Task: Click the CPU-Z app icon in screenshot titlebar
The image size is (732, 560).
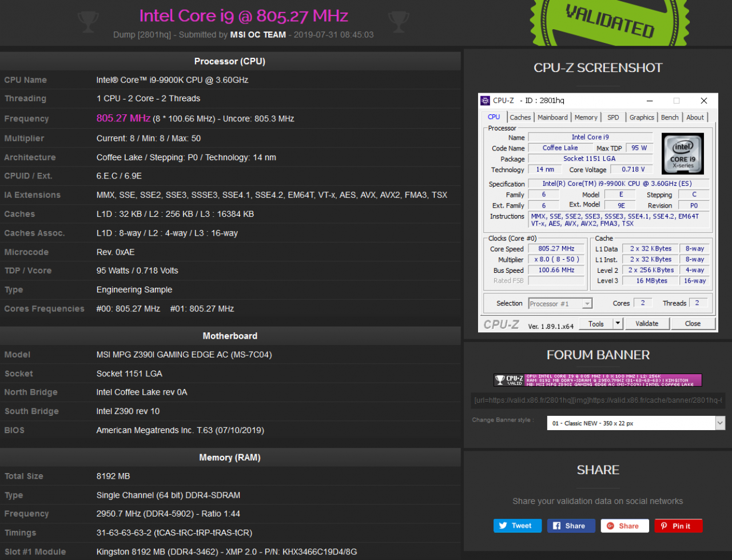Action: click(x=485, y=100)
